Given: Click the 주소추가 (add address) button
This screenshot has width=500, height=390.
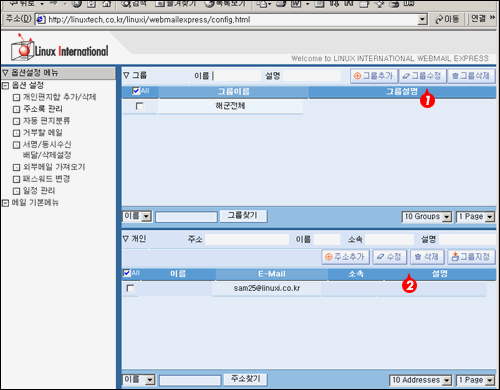Looking at the screenshot, I should tap(345, 257).
